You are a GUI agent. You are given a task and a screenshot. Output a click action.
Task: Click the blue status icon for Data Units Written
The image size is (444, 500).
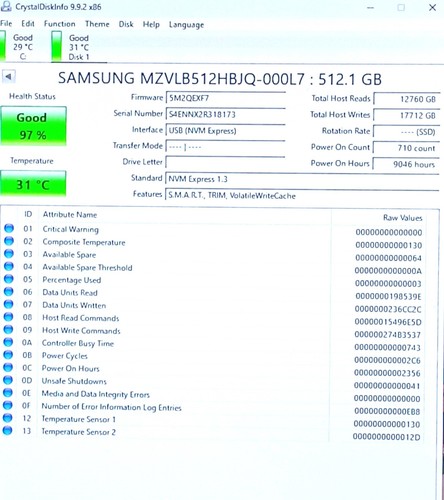[8, 304]
